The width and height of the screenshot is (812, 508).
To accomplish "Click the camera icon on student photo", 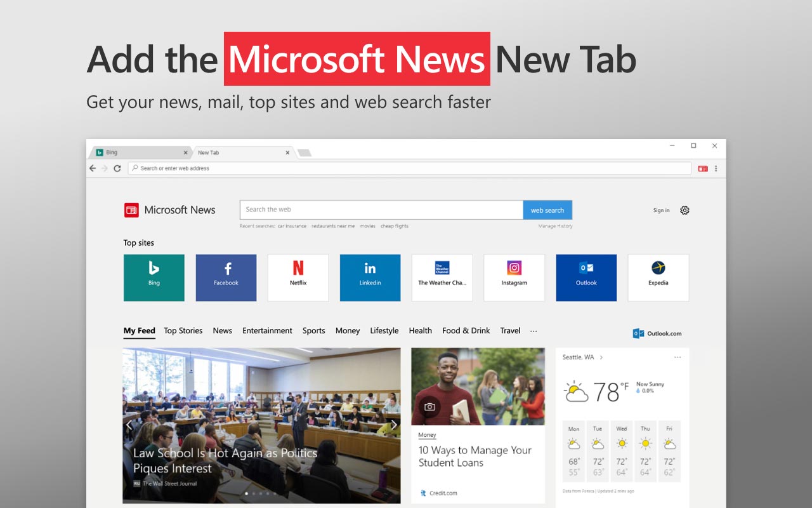I will pyautogui.click(x=429, y=406).
